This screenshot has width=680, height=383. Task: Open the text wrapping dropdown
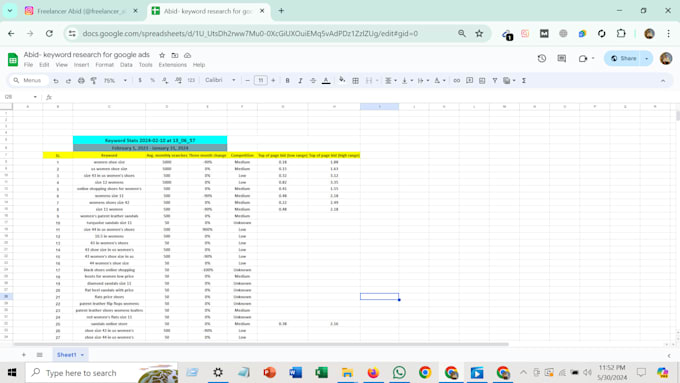[x=423, y=81]
